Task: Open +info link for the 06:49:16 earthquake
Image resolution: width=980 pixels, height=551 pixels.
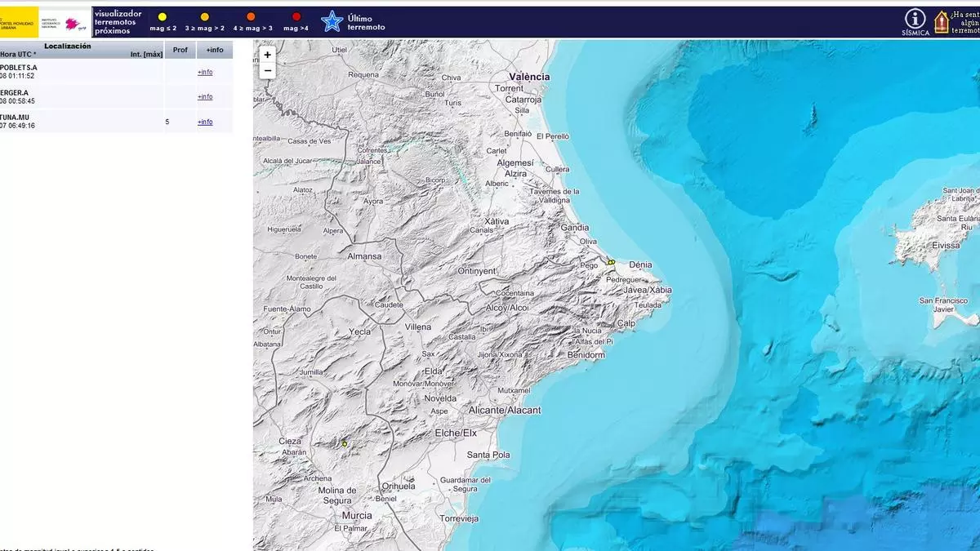Action: click(x=205, y=122)
